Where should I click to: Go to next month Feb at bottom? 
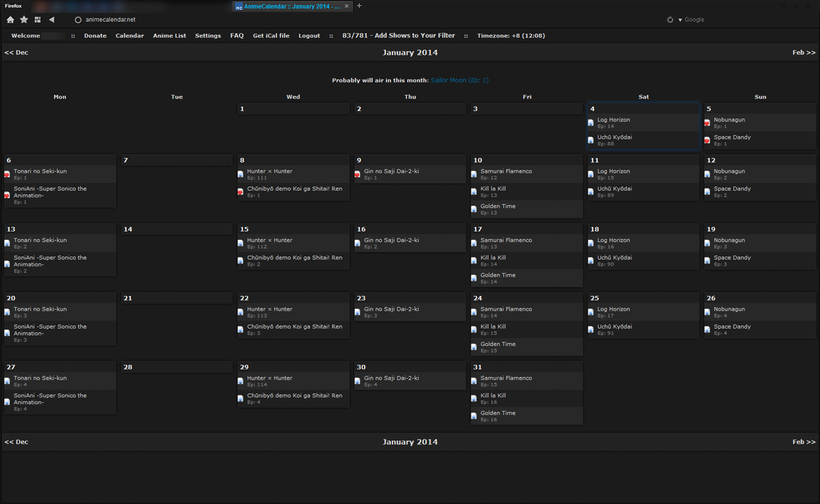[x=804, y=442]
